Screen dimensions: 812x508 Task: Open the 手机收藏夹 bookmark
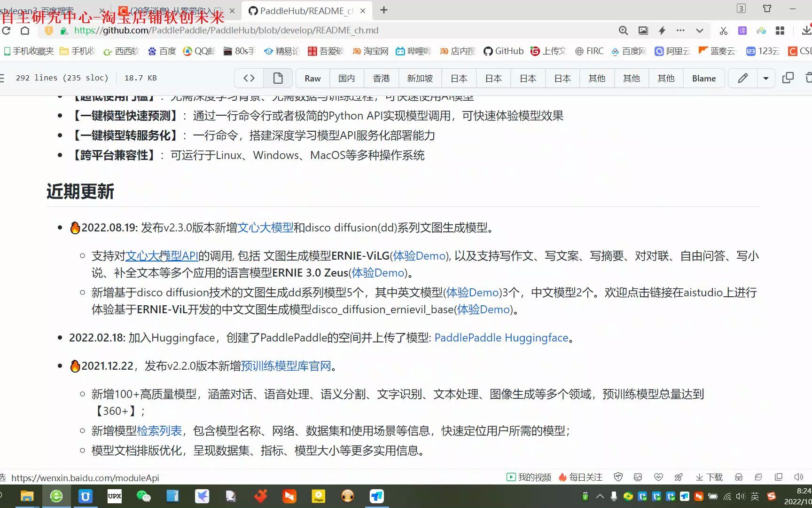[29, 51]
